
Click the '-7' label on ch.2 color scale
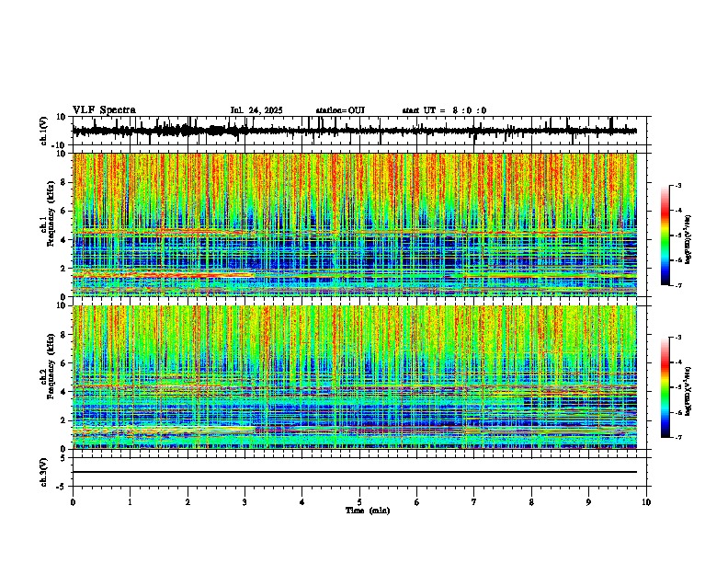point(678,438)
